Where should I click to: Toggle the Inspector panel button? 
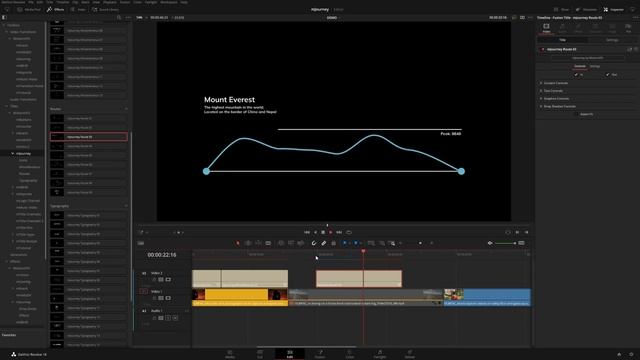coord(613,9)
